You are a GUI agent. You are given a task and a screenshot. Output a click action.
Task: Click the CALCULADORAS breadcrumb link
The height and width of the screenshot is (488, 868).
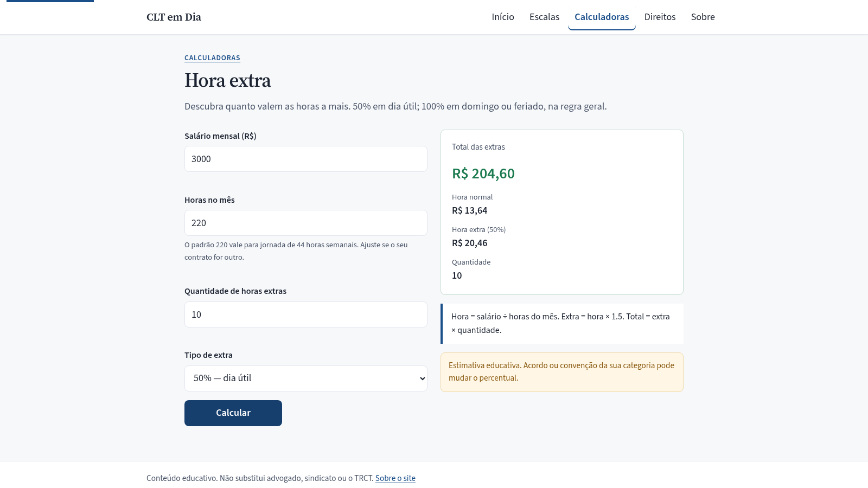(x=212, y=58)
